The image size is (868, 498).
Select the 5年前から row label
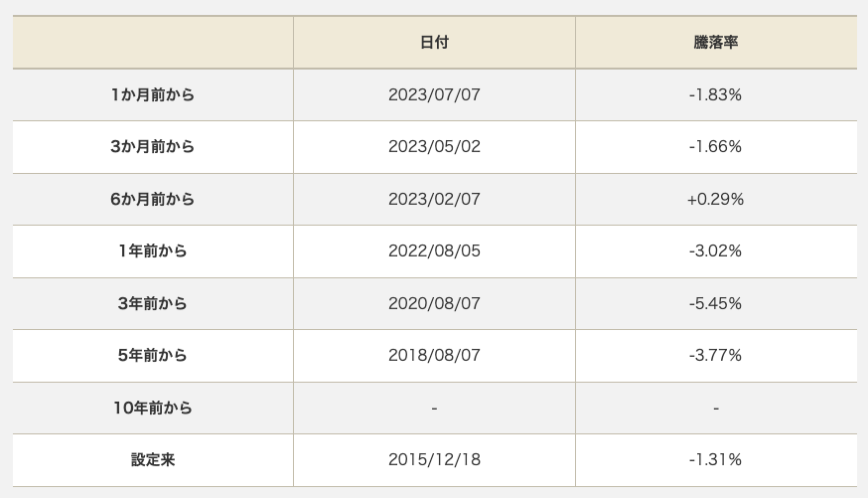tap(153, 356)
